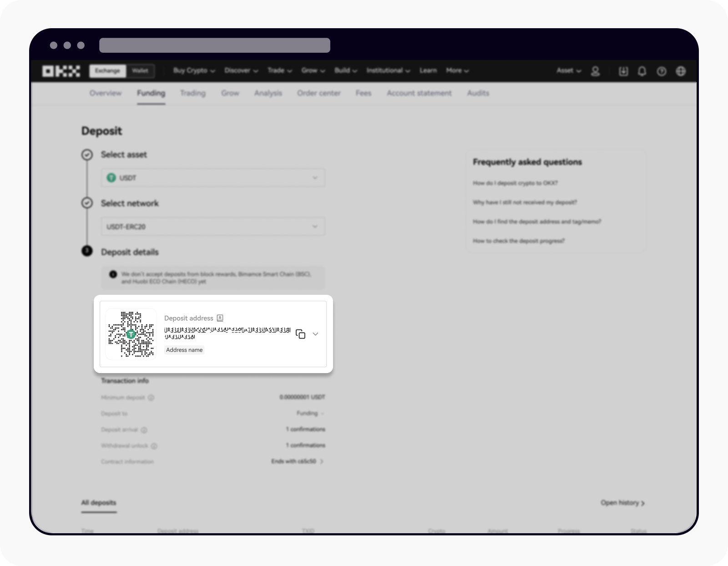The width and height of the screenshot is (728, 566).
Task: Go to Learn page
Action: coord(428,71)
